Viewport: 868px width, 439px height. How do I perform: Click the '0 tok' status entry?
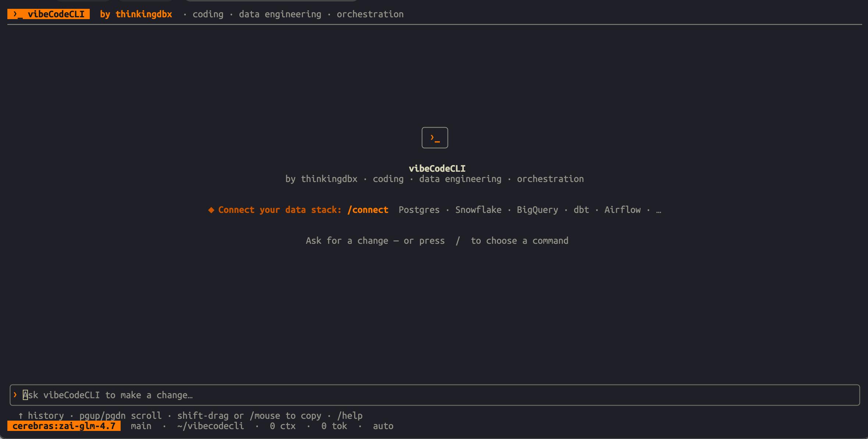(334, 426)
